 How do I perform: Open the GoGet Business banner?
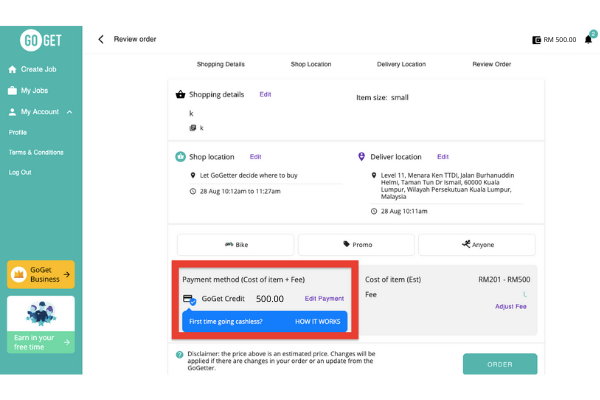41,274
